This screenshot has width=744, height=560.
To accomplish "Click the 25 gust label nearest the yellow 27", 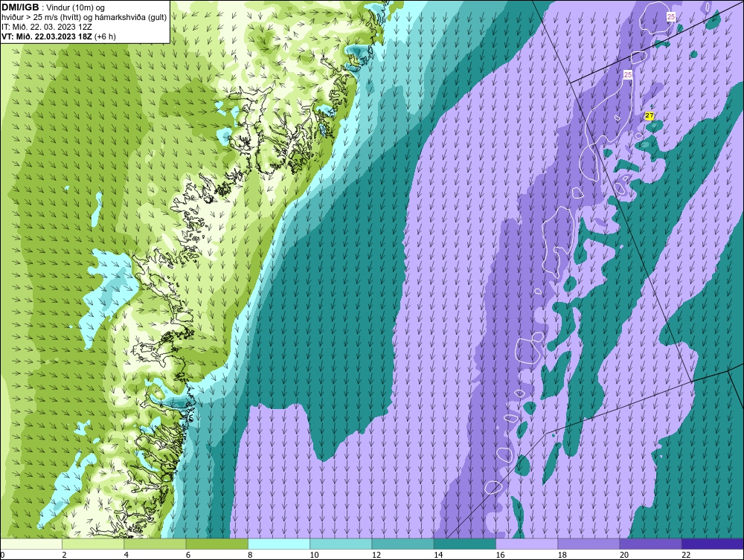I will 628,75.
